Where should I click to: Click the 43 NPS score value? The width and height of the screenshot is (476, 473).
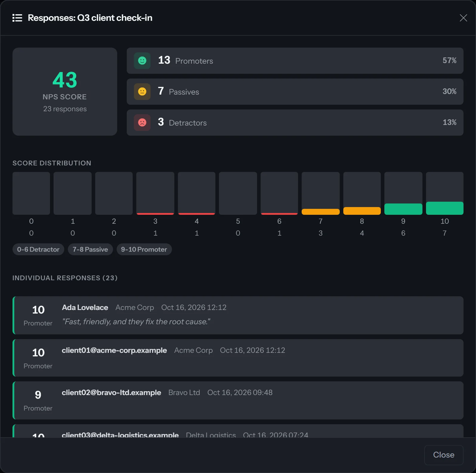(65, 80)
